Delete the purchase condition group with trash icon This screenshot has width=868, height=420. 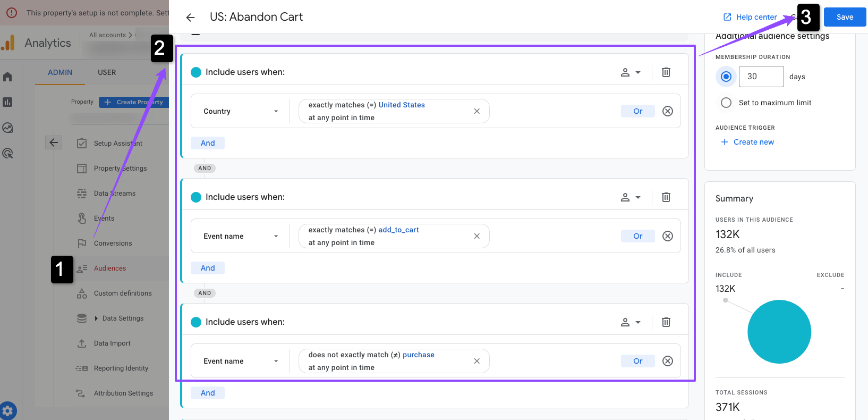[666, 322]
